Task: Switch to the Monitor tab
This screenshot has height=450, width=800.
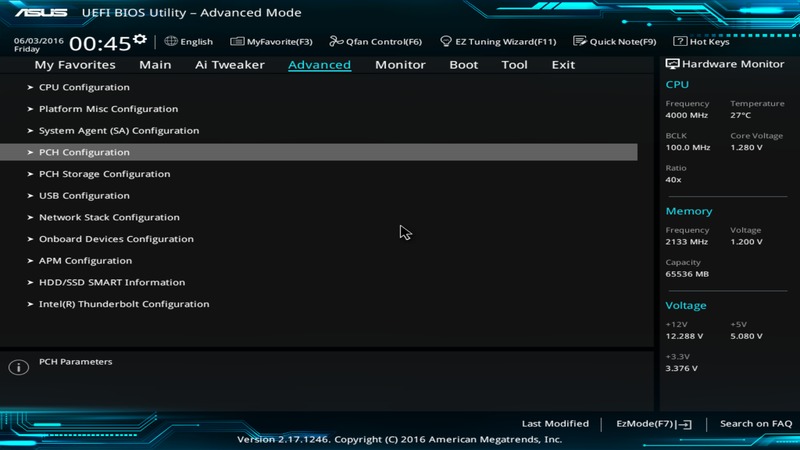Action: (400, 65)
